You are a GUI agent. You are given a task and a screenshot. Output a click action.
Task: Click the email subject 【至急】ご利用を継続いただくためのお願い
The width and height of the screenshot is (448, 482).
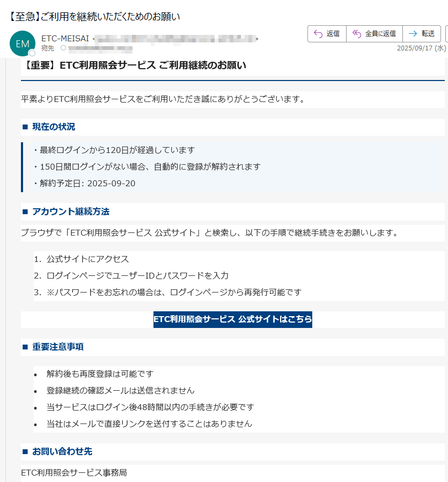pyautogui.click(x=94, y=17)
